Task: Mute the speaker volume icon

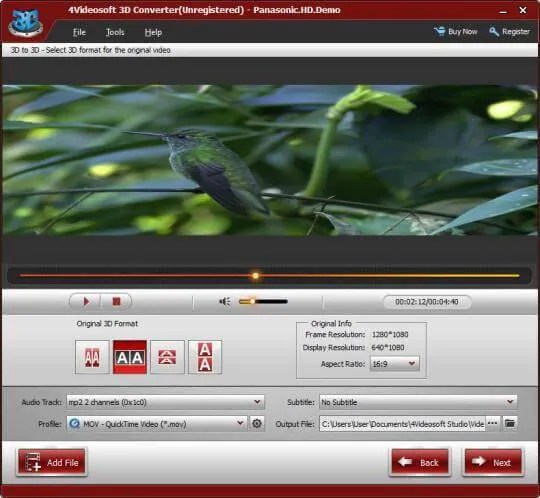Action: [225, 302]
